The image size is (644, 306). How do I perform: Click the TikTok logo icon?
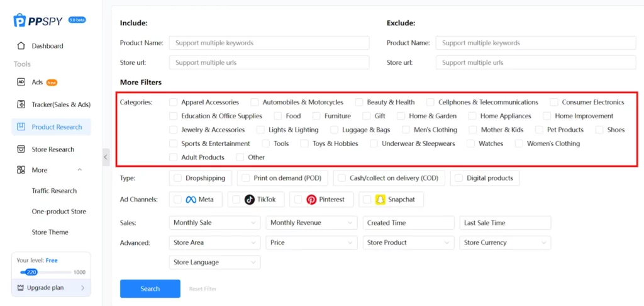coord(249,200)
